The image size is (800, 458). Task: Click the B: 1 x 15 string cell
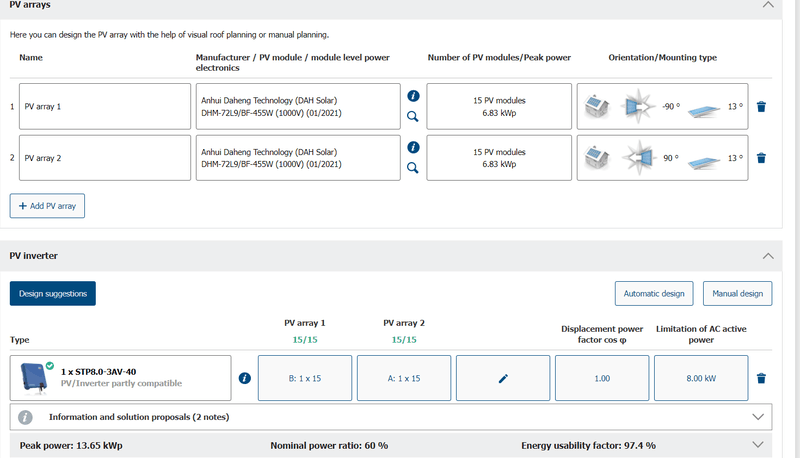[x=305, y=378]
